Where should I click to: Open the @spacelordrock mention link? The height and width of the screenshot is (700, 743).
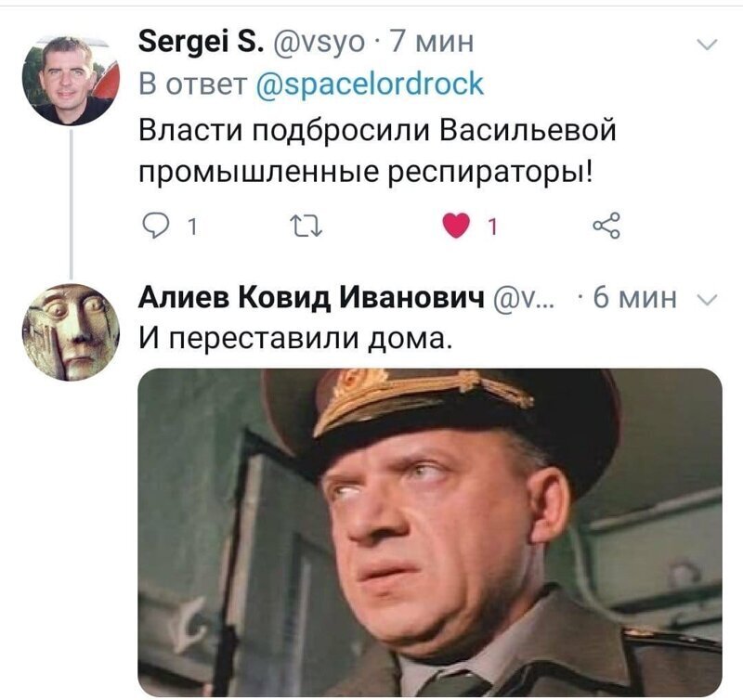tap(370, 84)
